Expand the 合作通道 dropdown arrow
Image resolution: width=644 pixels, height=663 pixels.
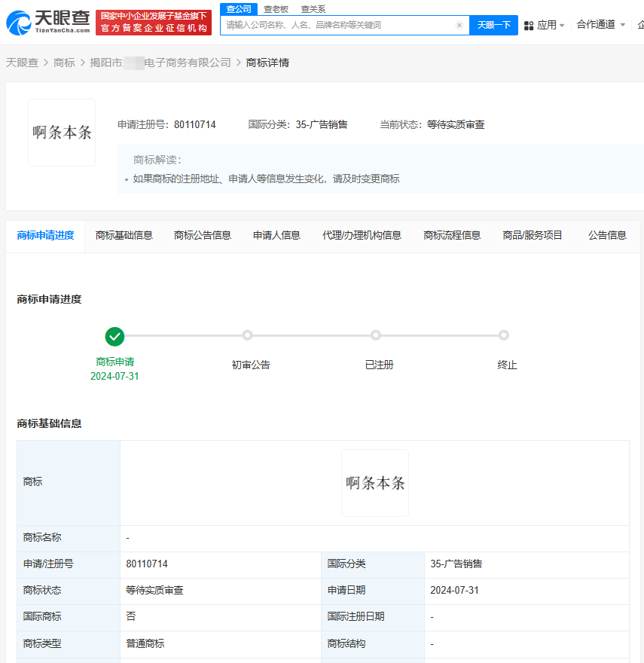[x=622, y=25]
